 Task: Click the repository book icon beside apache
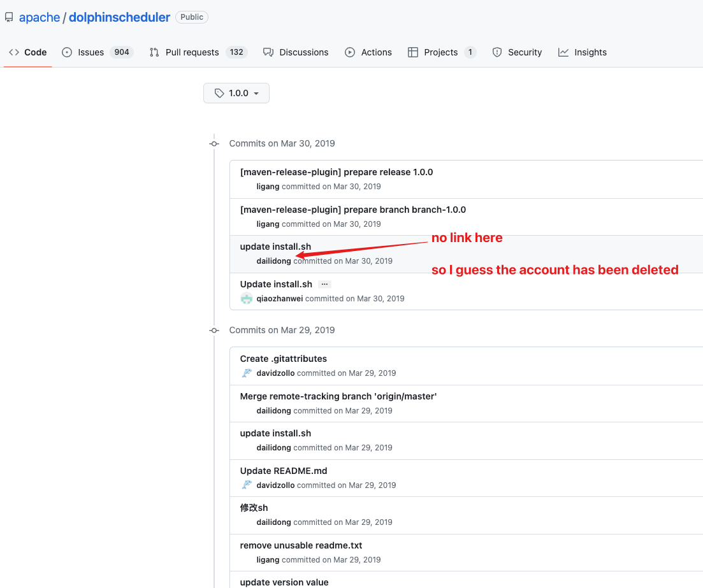tap(9, 17)
